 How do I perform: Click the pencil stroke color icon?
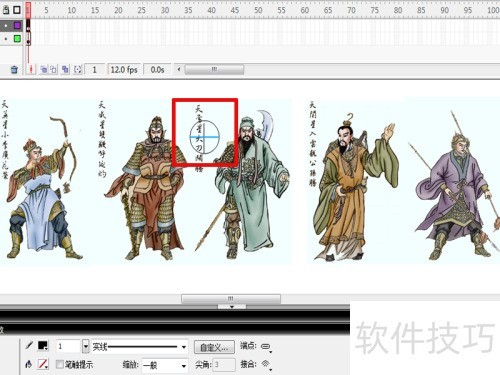tap(29, 346)
